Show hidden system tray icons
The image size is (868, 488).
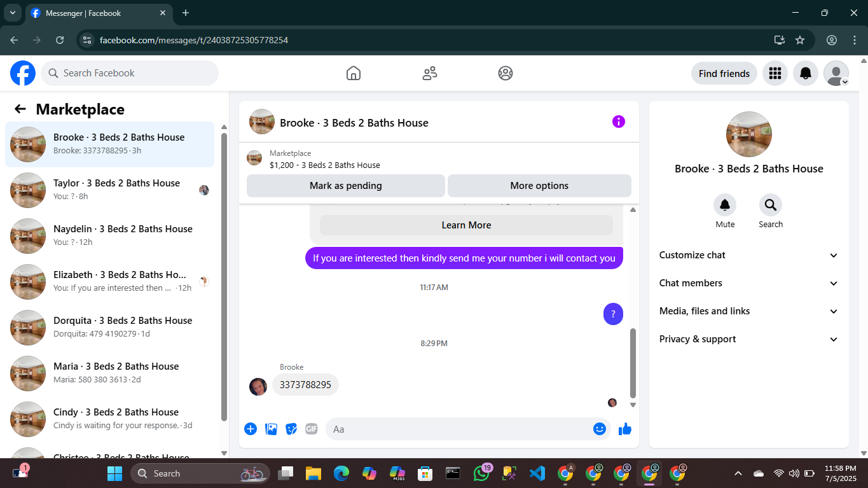click(x=738, y=473)
